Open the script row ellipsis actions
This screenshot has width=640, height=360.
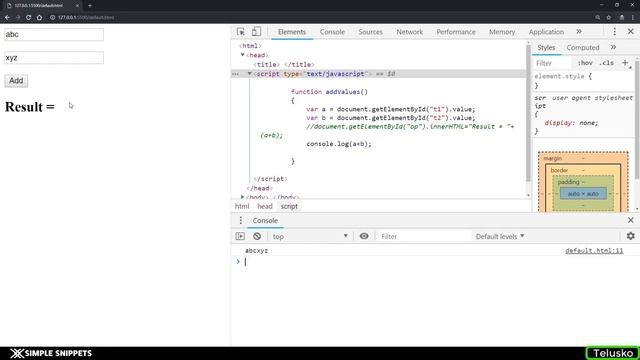pos(236,74)
